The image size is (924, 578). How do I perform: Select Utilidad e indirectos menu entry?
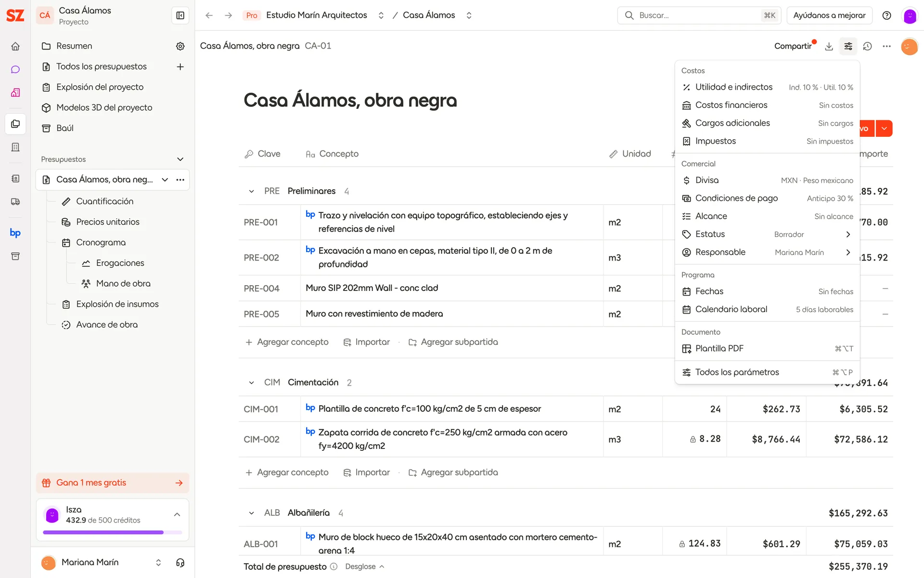coord(767,87)
